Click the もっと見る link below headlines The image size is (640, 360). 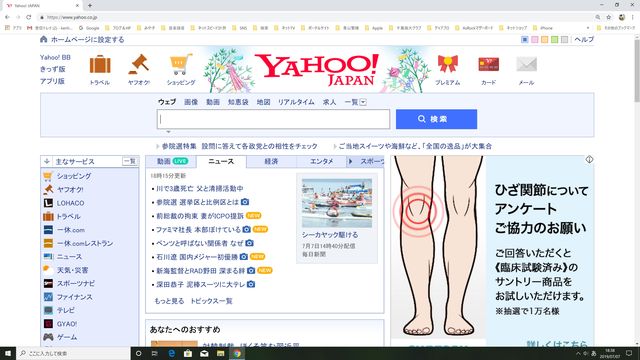point(169,301)
